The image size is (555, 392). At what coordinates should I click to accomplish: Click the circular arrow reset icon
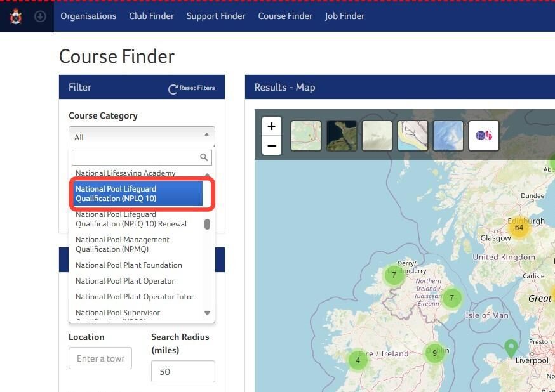173,89
